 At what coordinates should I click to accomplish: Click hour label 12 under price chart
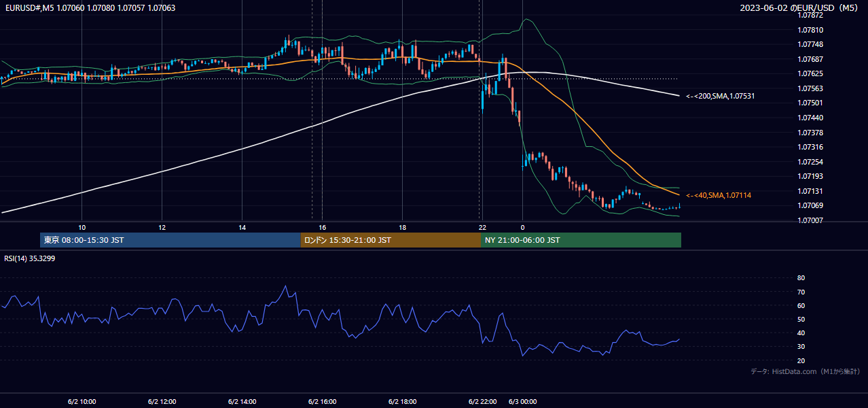coord(162,227)
